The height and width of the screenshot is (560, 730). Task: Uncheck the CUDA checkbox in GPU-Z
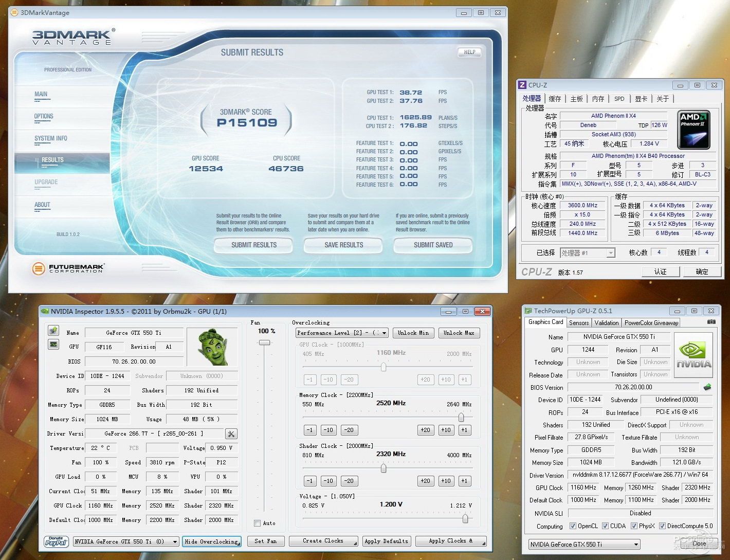coord(605,526)
